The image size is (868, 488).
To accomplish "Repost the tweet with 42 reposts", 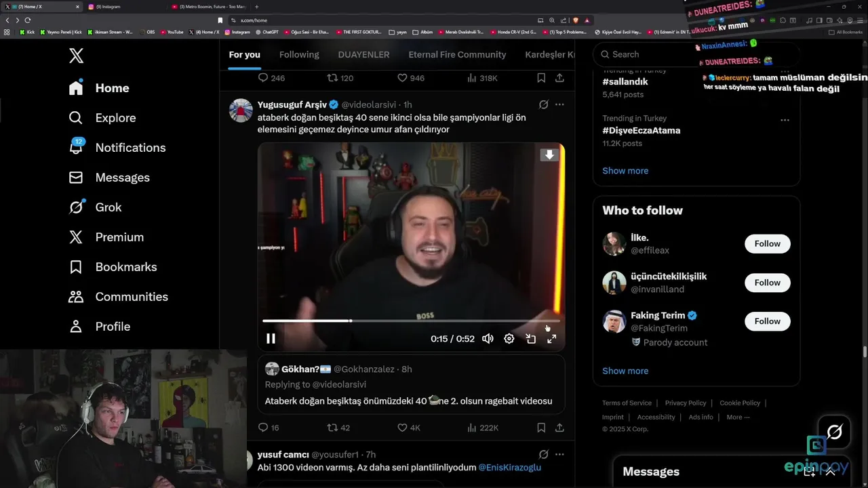I will (x=338, y=428).
